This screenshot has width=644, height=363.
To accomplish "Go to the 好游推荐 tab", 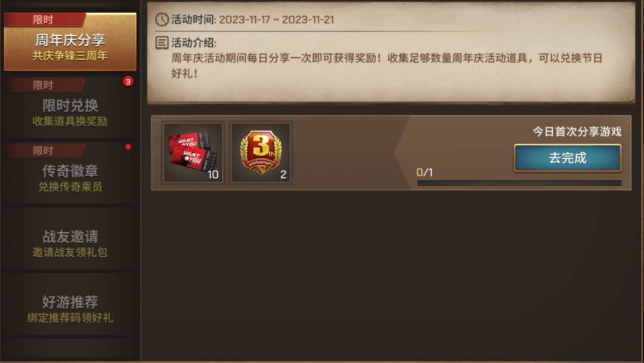I will point(70,304).
